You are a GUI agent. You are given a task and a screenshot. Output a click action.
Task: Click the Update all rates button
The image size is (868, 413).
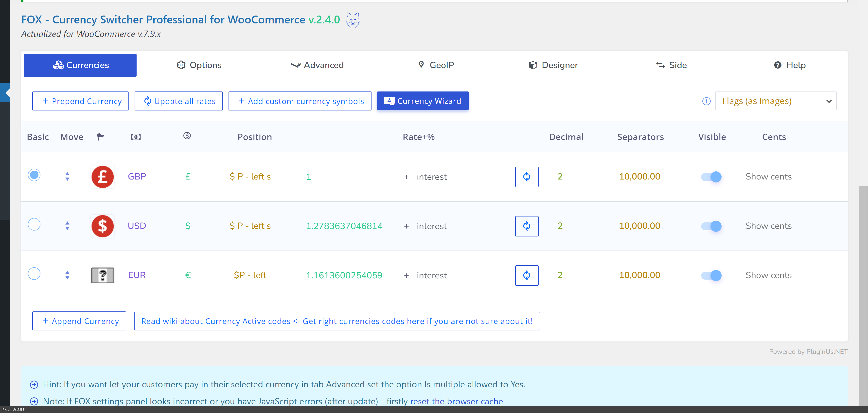tap(178, 101)
